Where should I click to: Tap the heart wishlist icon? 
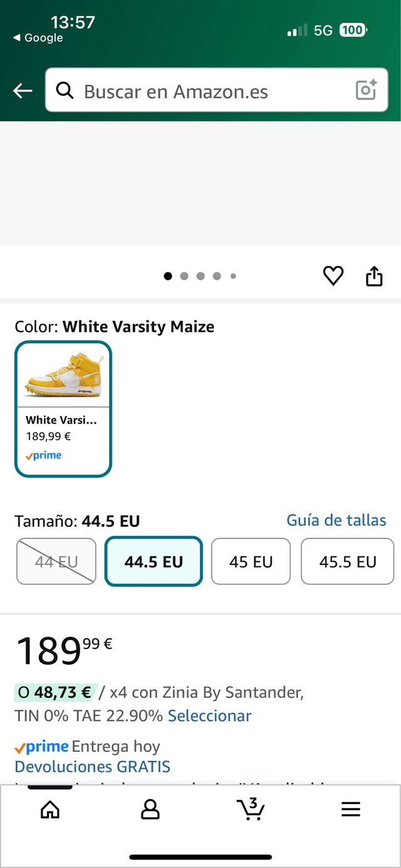[333, 276]
